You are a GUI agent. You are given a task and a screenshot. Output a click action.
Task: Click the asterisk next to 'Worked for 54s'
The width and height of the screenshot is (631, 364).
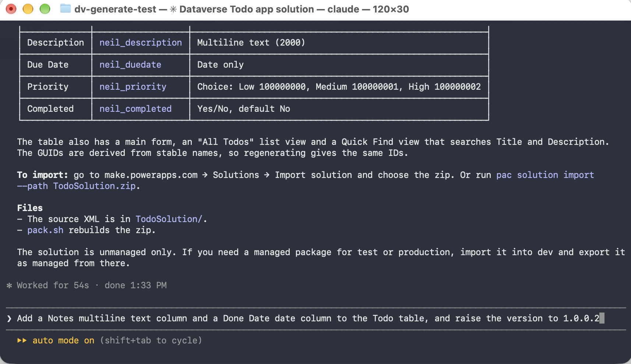(9, 285)
